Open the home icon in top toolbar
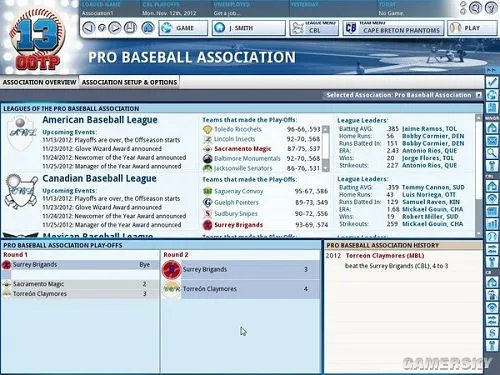 click(148, 28)
